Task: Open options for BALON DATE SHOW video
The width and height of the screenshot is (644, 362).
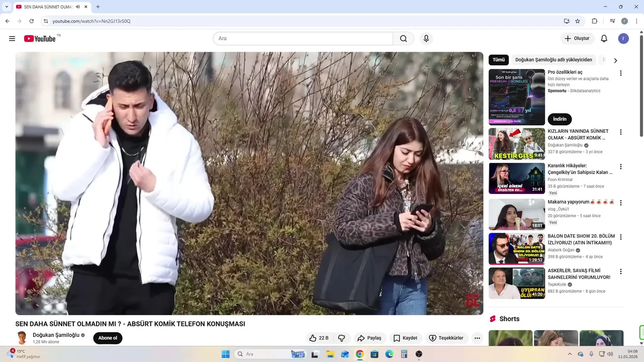Action: (620, 237)
